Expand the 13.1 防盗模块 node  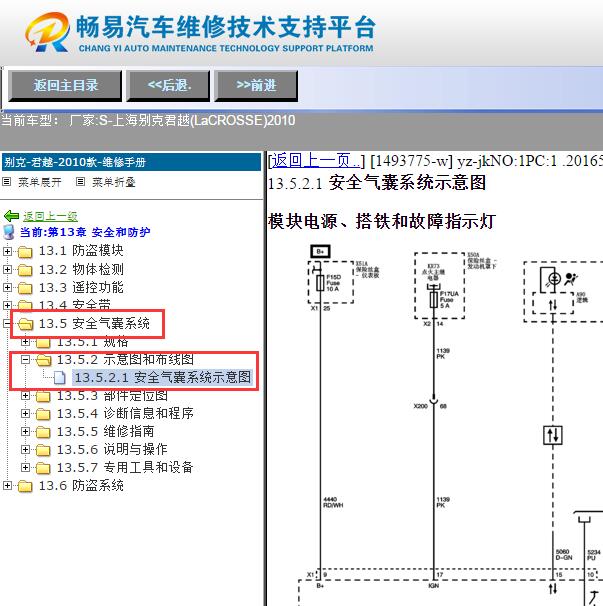coord(7,252)
